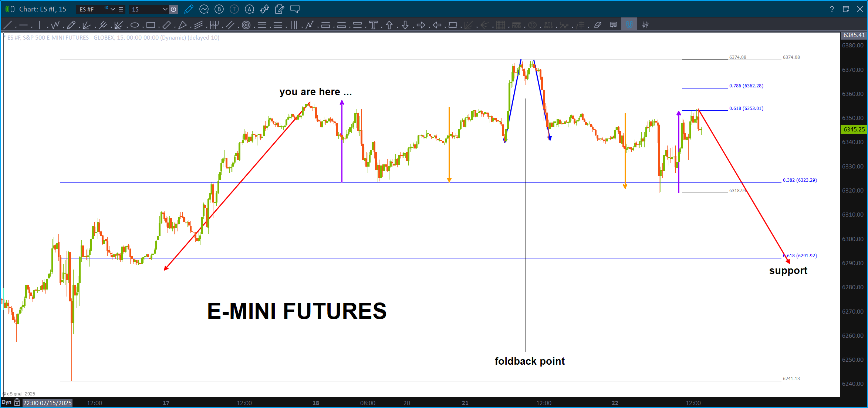Open the symbol list hamburger menu
The width and height of the screenshot is (868, 408).
point(121,9)
